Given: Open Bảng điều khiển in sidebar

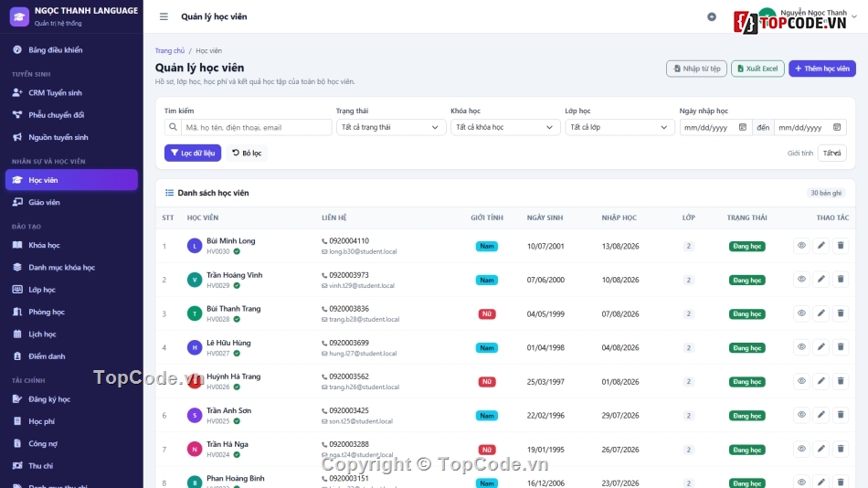Looking at the screenshot, I should point(71,50).
